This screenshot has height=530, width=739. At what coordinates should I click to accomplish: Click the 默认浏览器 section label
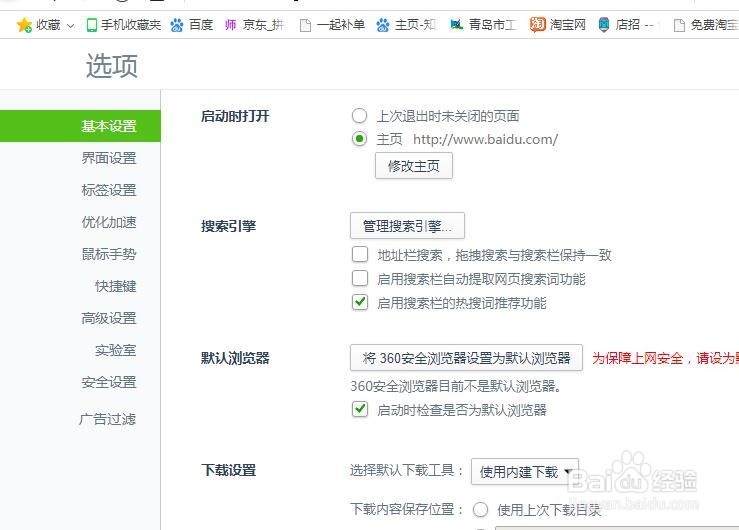(x=235, y=359)
